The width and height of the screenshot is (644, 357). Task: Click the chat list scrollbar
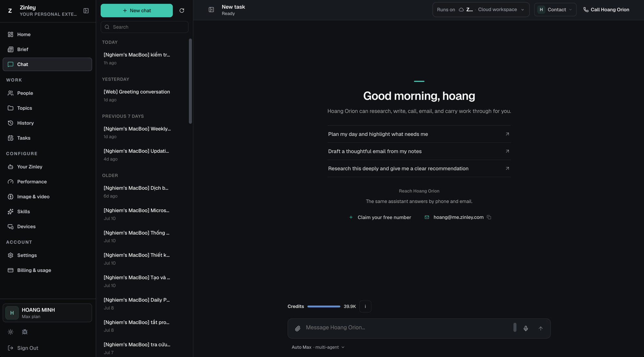(x=190, y=81)
